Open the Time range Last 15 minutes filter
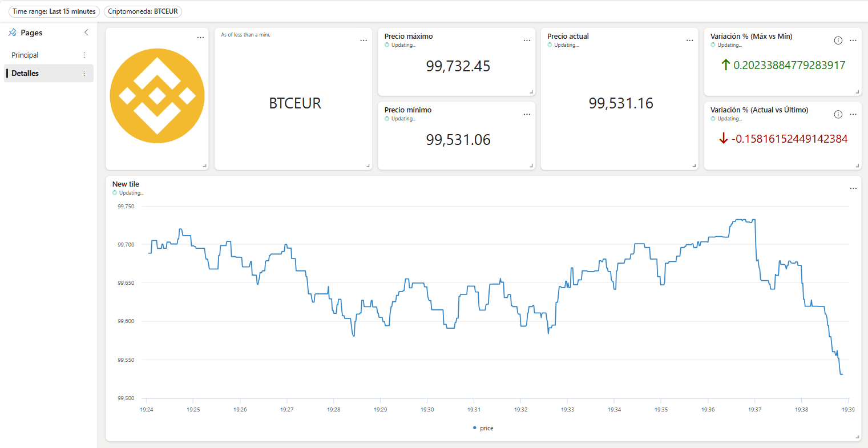Viewport: 868px width, 448px height. [54, 11]
